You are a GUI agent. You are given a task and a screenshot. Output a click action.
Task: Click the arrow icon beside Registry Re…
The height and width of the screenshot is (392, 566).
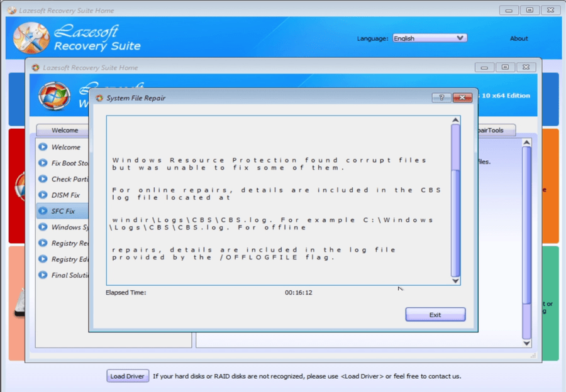[x=43, y=242]
